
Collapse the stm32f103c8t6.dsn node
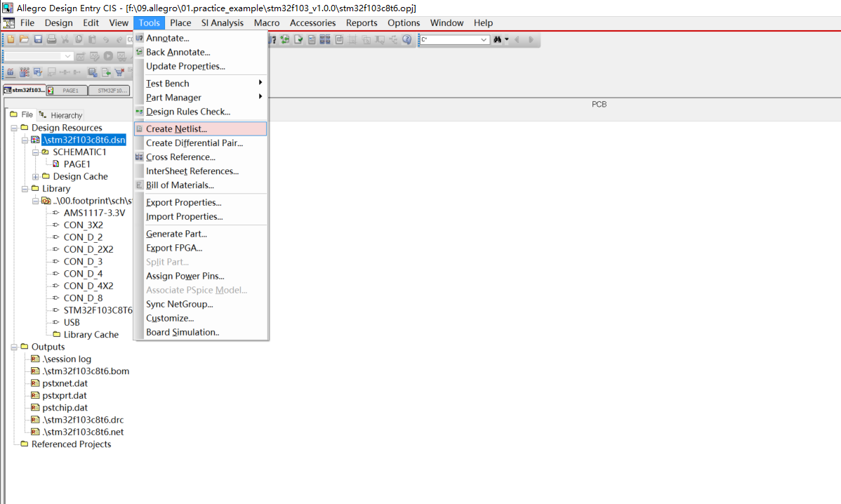tap(25, 140)
